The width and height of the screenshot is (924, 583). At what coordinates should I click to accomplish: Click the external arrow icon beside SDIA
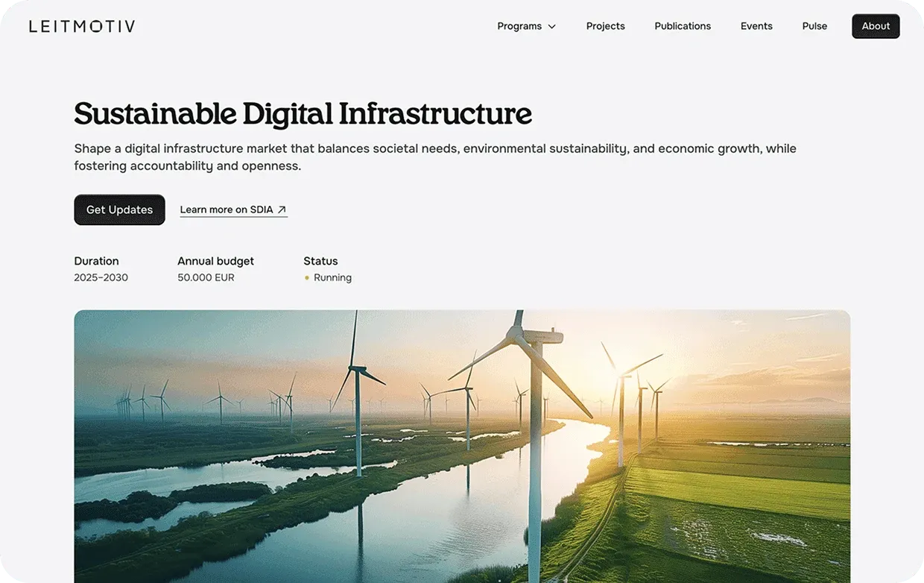click(x=282, y=209)
